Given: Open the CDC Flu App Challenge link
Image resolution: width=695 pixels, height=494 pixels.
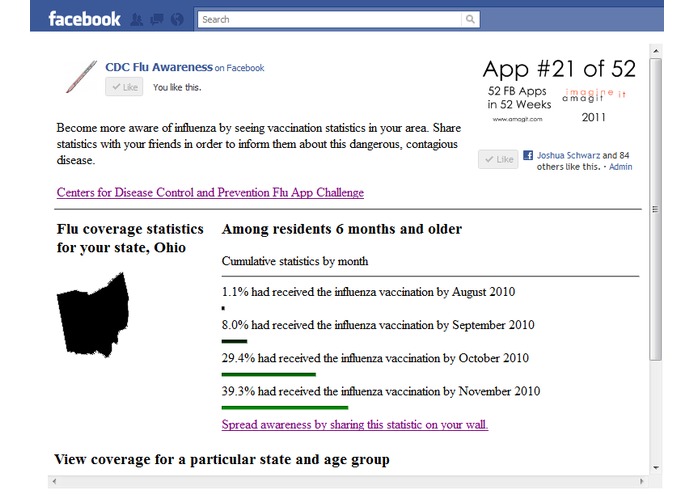Looking at the screenshot, I should click(210, 192).
